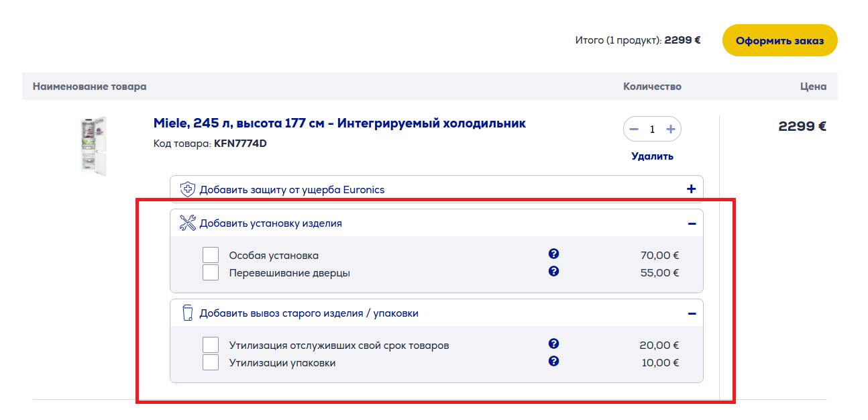Open the Miele refrigerator product title link

click(x=339, y=123)
